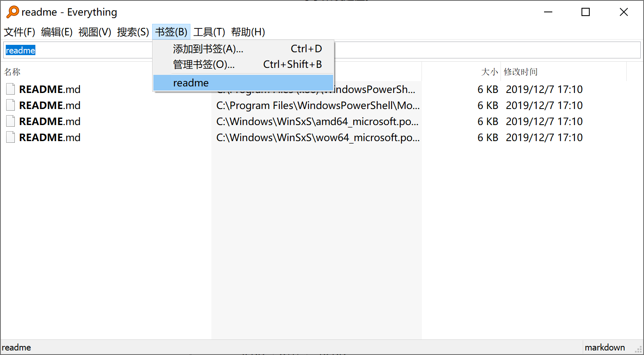Select README.md in WinSxS\amd64_microsoft.po...
Viewport: 644px width, 355px height.
[50, 121]
